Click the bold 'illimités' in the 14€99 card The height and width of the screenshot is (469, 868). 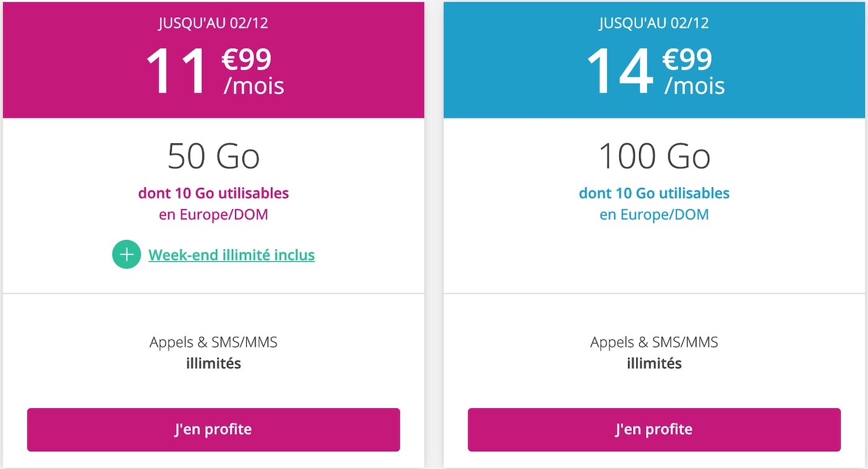tap(654, 363)
